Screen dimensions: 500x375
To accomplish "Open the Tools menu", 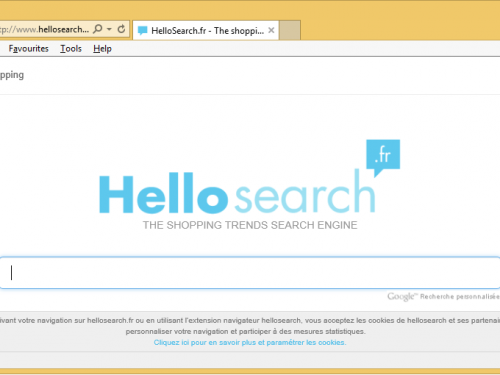I will coord(71,49).
